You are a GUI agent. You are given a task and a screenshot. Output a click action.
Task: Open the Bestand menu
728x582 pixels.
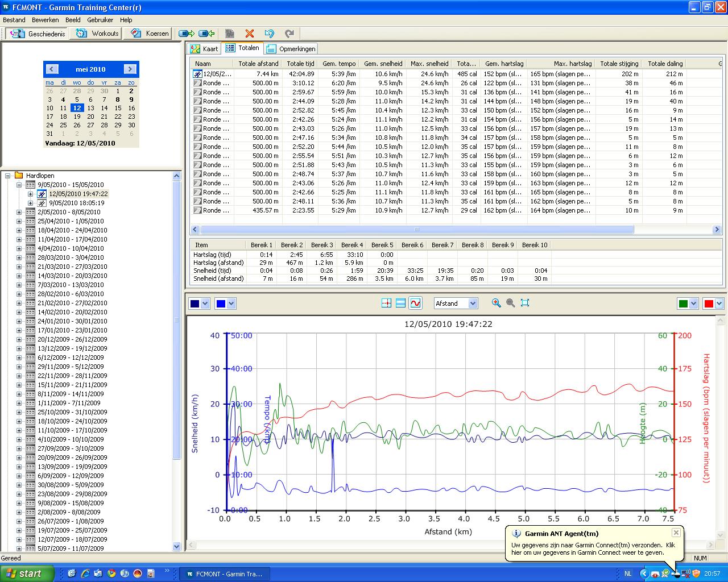(x=14, y=20)
